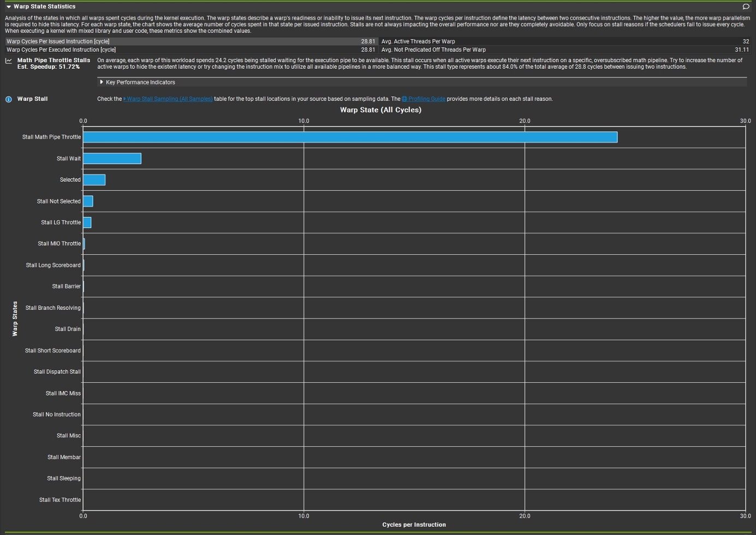Click the Warp Stall info icon
Image resolution: width=756 pixels, height=535 pixels.
[x=8, y=99]
